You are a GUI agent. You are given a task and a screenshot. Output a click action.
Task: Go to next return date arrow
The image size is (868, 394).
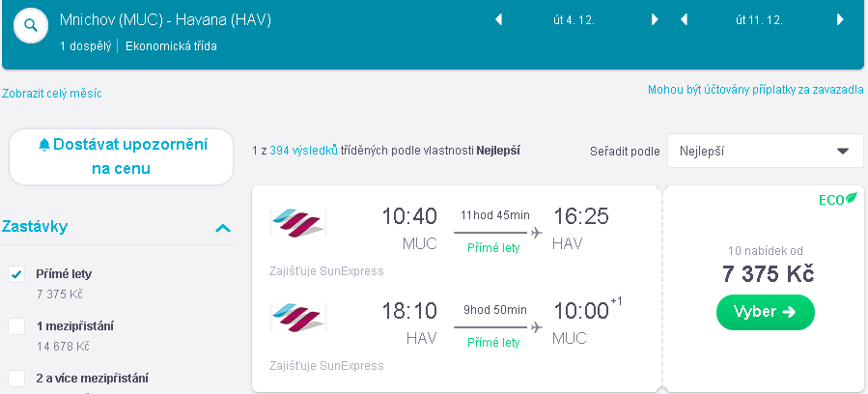point(840,20)
